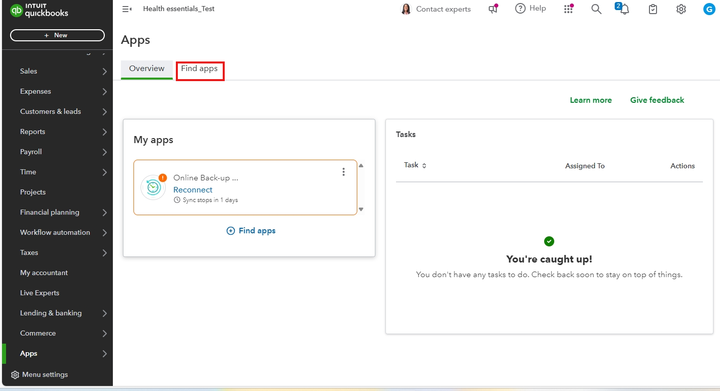This screenshot has width=720, height=391.
Task: Expand the Financial planning chevron
Action: pyautogui.click(x=104, y=212)
